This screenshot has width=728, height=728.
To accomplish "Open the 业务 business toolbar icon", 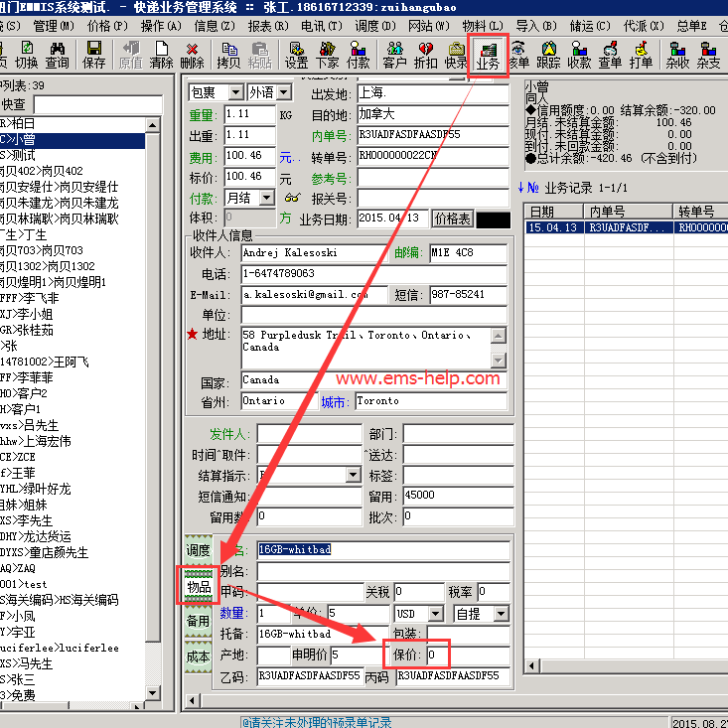I will (488, 56).
